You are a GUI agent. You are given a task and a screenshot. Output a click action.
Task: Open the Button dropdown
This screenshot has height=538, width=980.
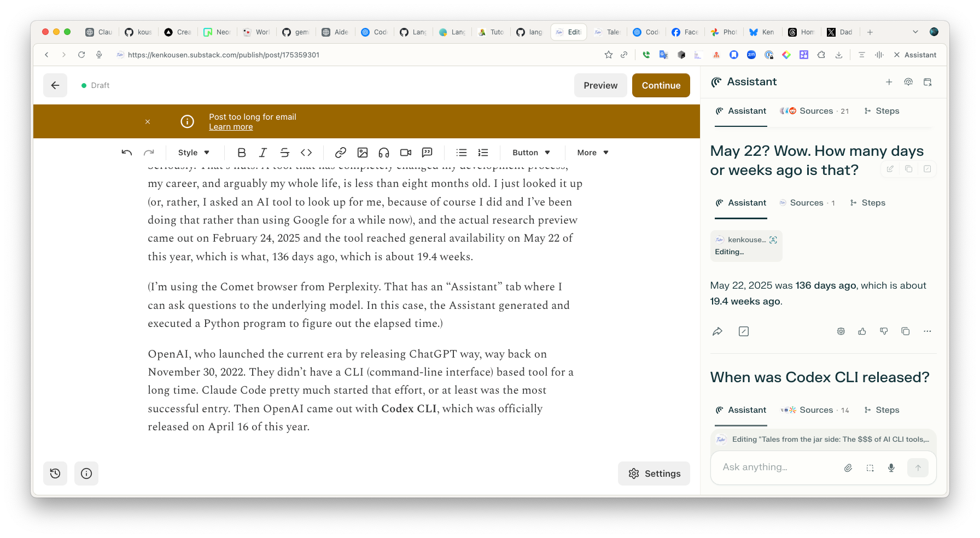tap(531, 153)
